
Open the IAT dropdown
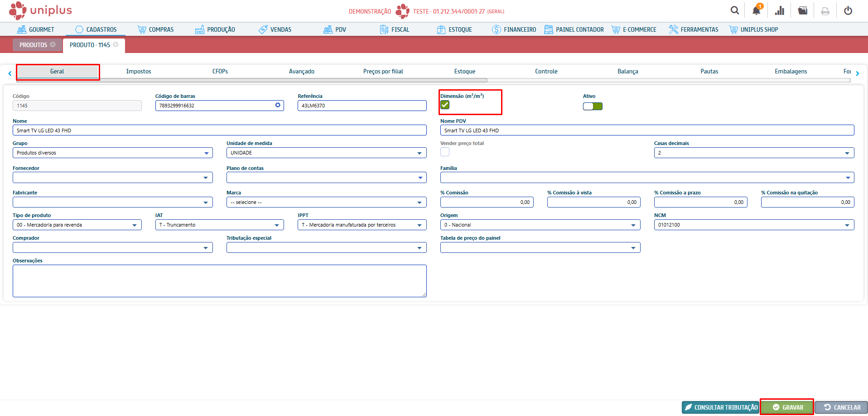pyautogui.click(x=220, y=225)
